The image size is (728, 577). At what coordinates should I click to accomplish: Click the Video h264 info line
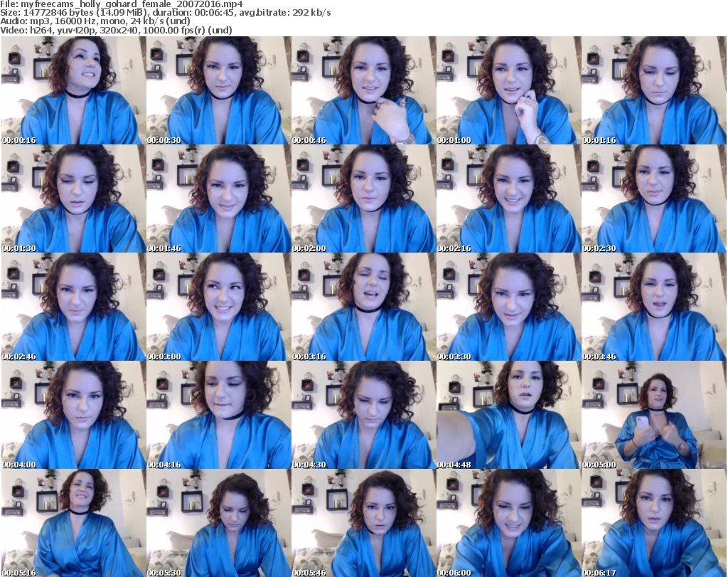(116, 30)
